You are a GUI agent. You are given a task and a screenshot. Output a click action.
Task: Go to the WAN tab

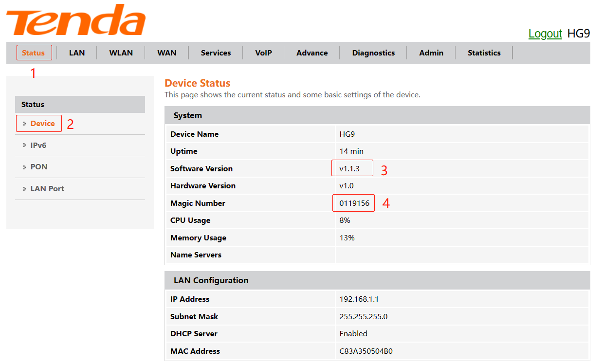coord(166,53)
